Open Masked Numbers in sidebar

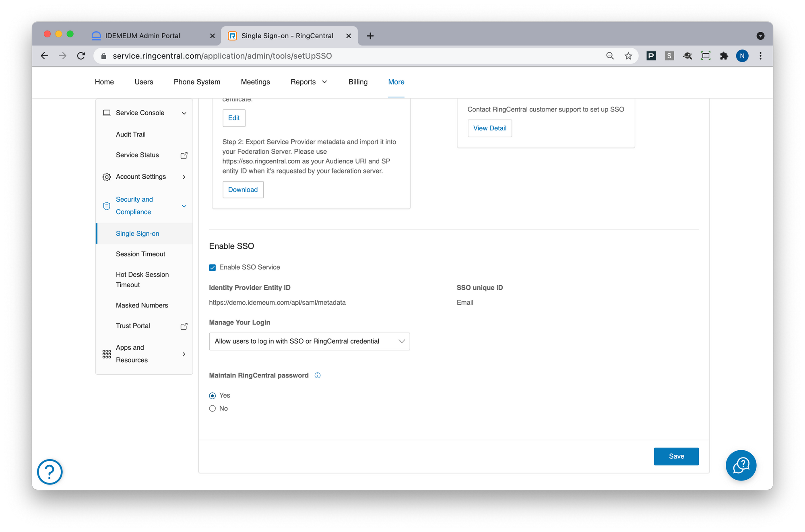click(142, 305)
